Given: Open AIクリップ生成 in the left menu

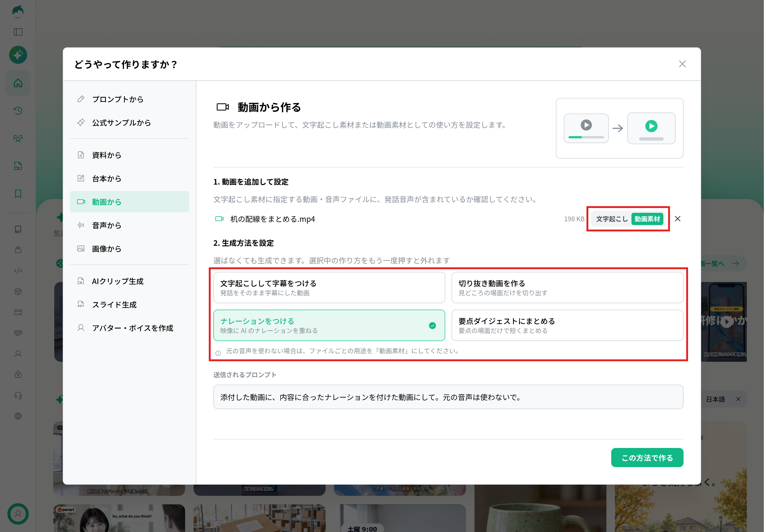Looking at the screenshot, I should pos(129,281).
